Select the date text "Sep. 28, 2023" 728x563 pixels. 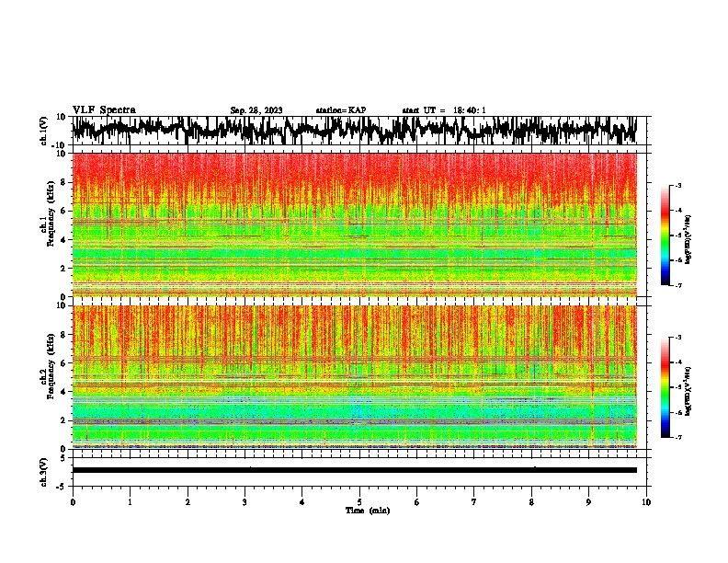click(x=256, y=110)
